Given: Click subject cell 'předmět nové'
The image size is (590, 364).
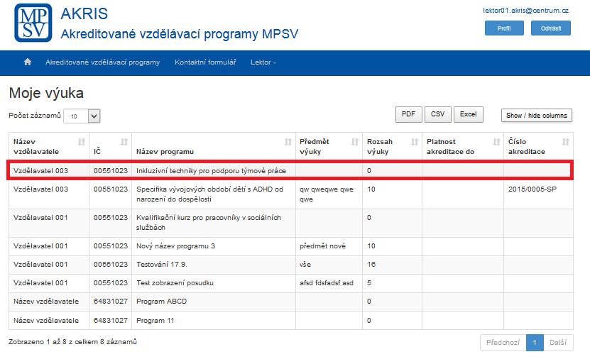Looking at the screenshot, I should pyautogui.click(x=329, y=246).
